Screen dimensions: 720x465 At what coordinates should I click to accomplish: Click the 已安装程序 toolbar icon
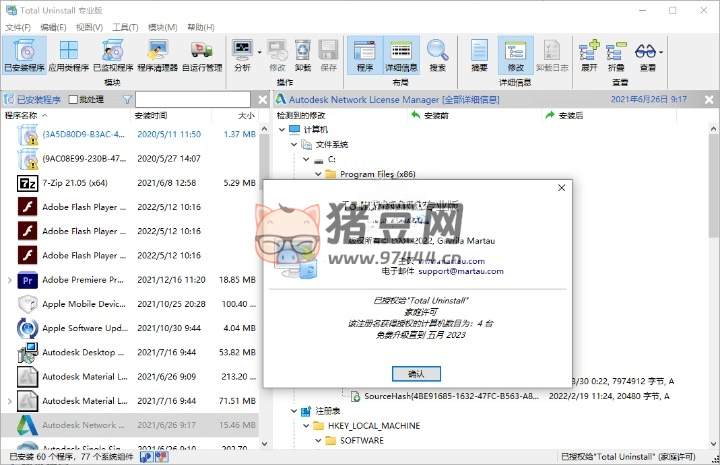tap(23, 54)
